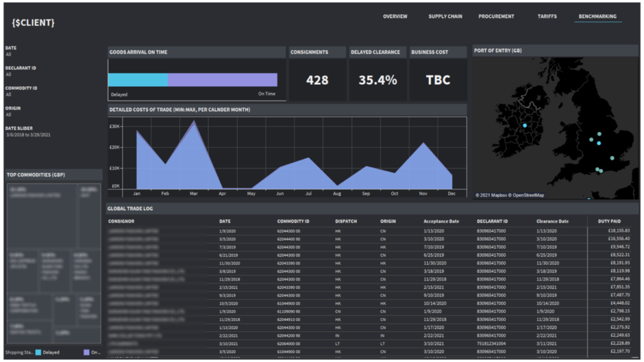Select the cyan Delayed segment of arrival bar
This screenshot has height=362, width=644.
pyautogui.click(x=138, y=80)
